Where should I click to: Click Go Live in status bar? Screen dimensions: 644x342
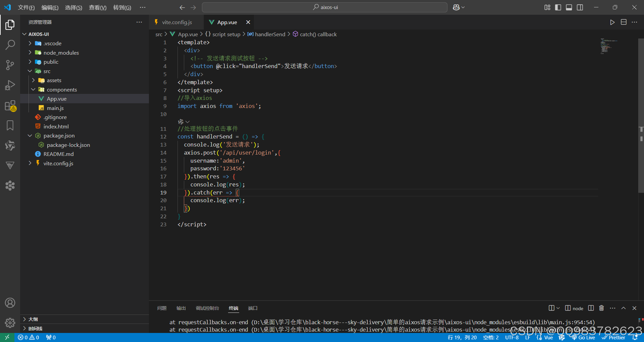[x=584, y=338]
